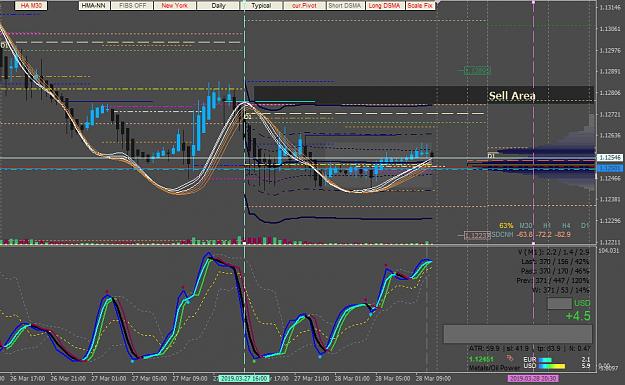The image size is (625, 385).
Task: Click the ATR: 59.9 info line
Action: (x=530, y=349)
